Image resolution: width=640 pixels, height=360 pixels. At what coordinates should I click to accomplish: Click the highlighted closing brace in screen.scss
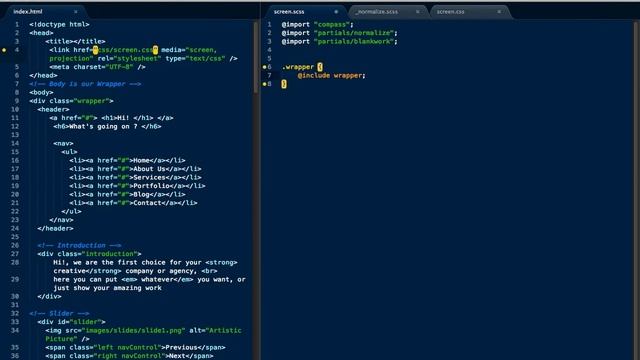[284, 84]
